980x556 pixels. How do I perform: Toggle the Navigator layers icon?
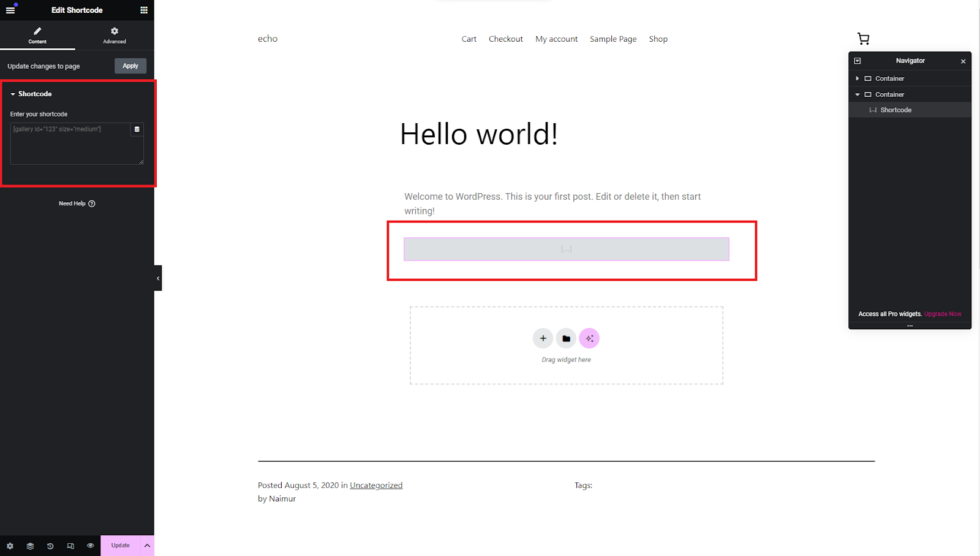(30, 546)
